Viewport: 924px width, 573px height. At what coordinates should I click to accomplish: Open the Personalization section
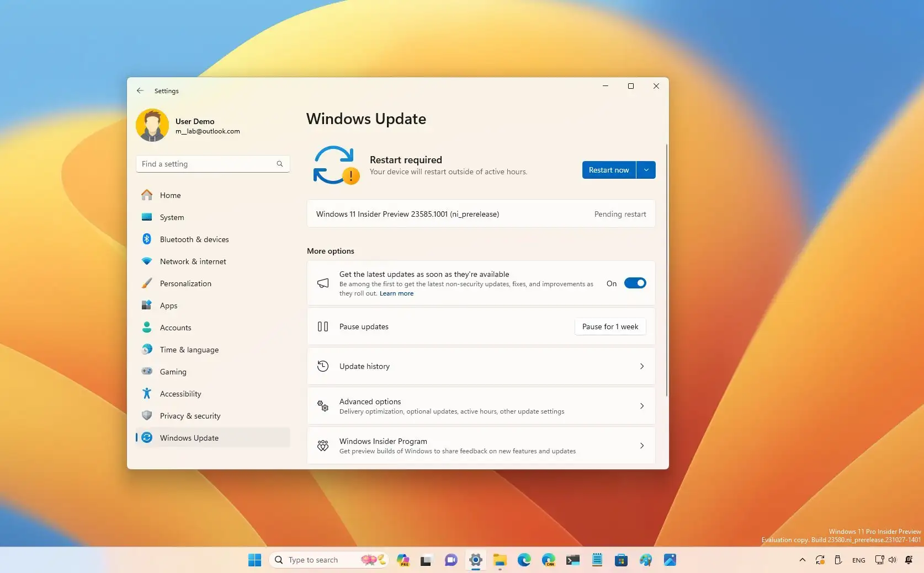tap(213, 283)
